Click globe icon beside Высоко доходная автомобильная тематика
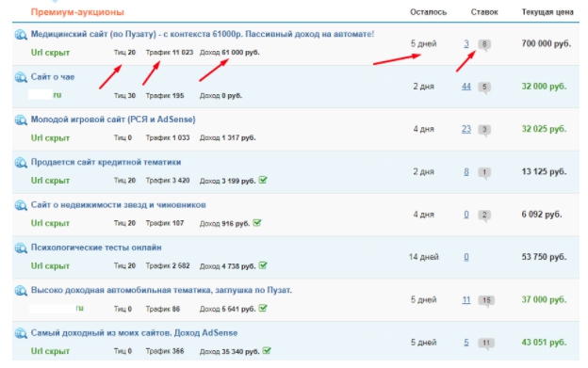The width and height of the screenshot is (588, 368). (x=21, y=291)
